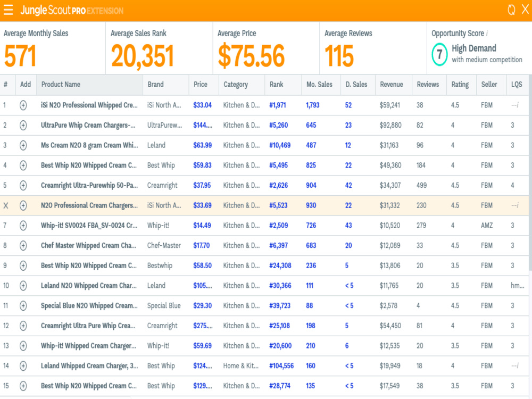Screen dimensions: 532x399
Task: Open iSi N2O Professional Whipped Cream product name
Action: coord(89,105)
